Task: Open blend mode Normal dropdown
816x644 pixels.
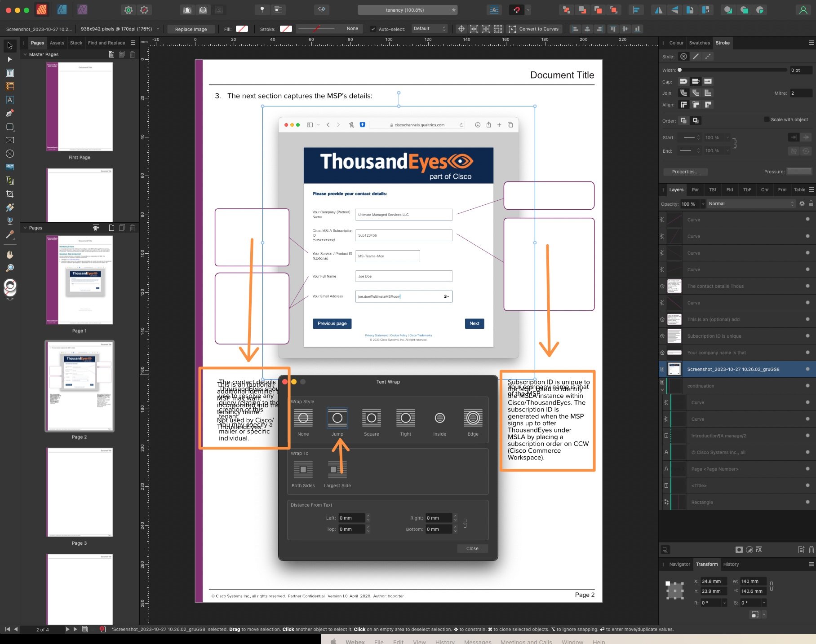Action: (751, 204)
